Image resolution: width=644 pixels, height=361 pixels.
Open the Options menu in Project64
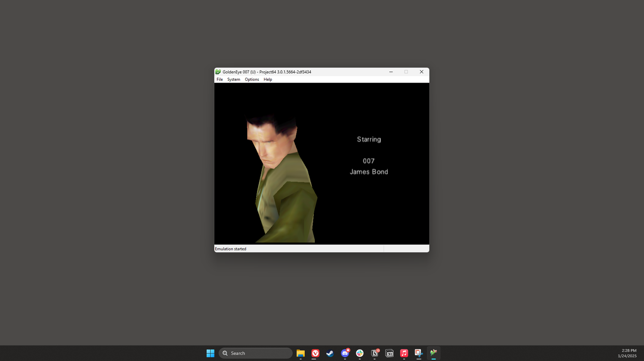point(252,80)
